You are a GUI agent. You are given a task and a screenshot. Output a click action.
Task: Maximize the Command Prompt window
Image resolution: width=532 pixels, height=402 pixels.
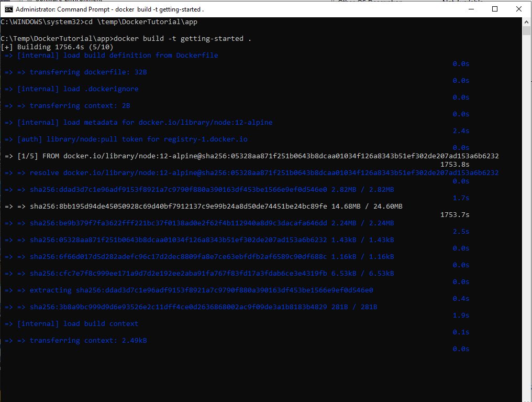coord(495,9)
